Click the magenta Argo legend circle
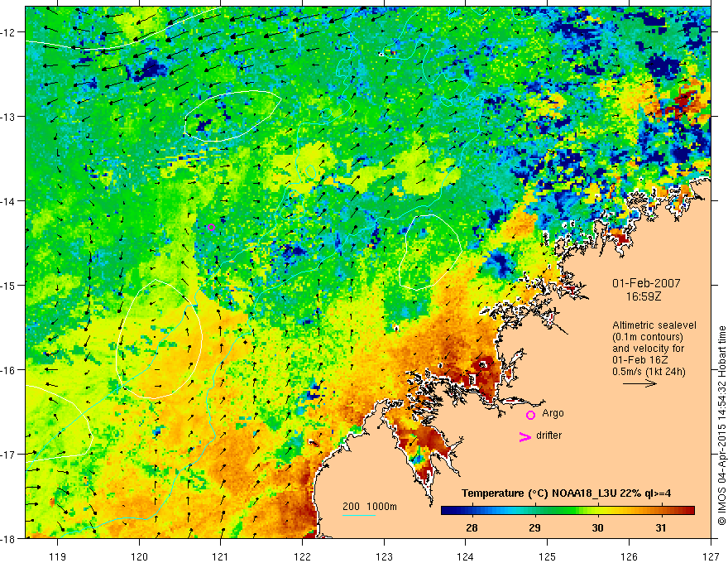 530,415
